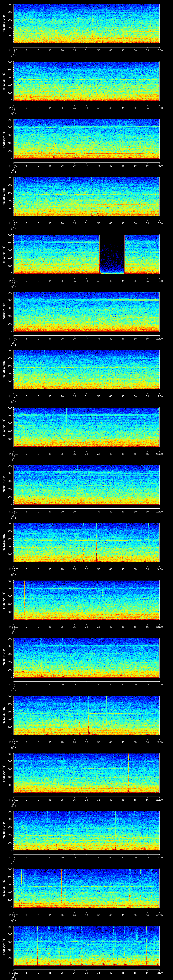Click the 11:22:00 start time label
The width and height of the screenshot is (173, 980).
(13, 512)
